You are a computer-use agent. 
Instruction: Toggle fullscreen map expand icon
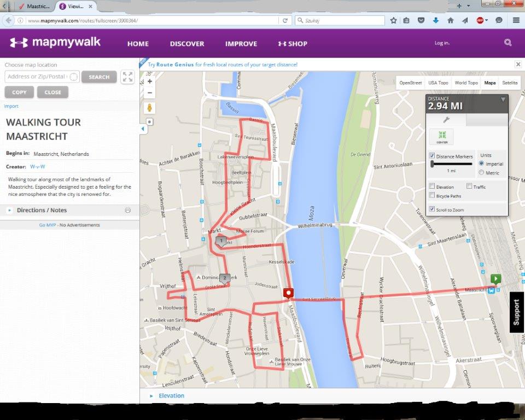(127, 77)
